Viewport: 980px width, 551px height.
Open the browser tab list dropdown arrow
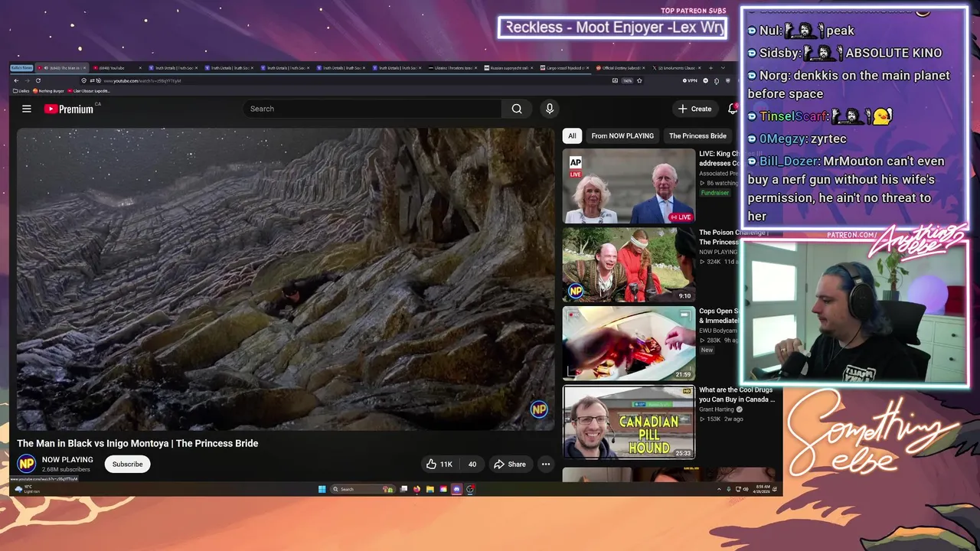[x=723, y=67]
